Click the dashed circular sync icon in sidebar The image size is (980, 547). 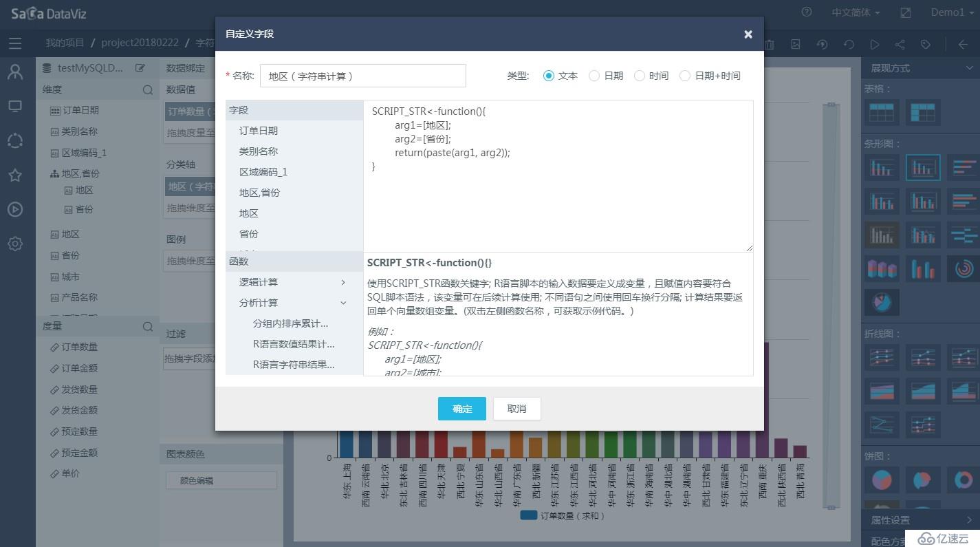[15, 140]
